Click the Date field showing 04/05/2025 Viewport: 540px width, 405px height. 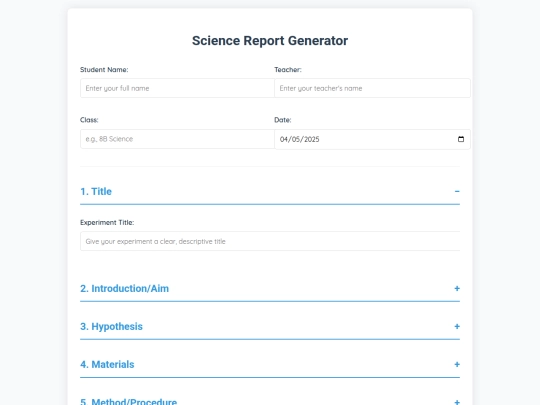pyautogui.click(x=372, y=139)
